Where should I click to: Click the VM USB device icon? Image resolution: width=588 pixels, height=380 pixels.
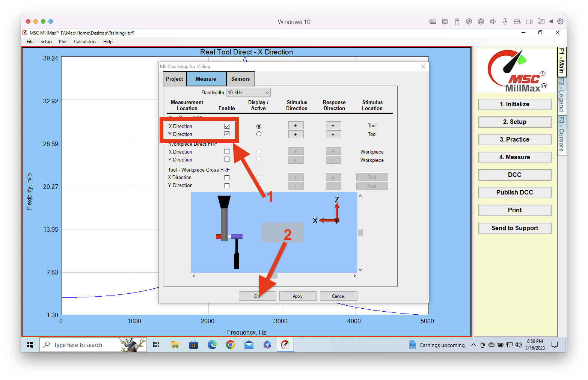[x=457, y=21]
